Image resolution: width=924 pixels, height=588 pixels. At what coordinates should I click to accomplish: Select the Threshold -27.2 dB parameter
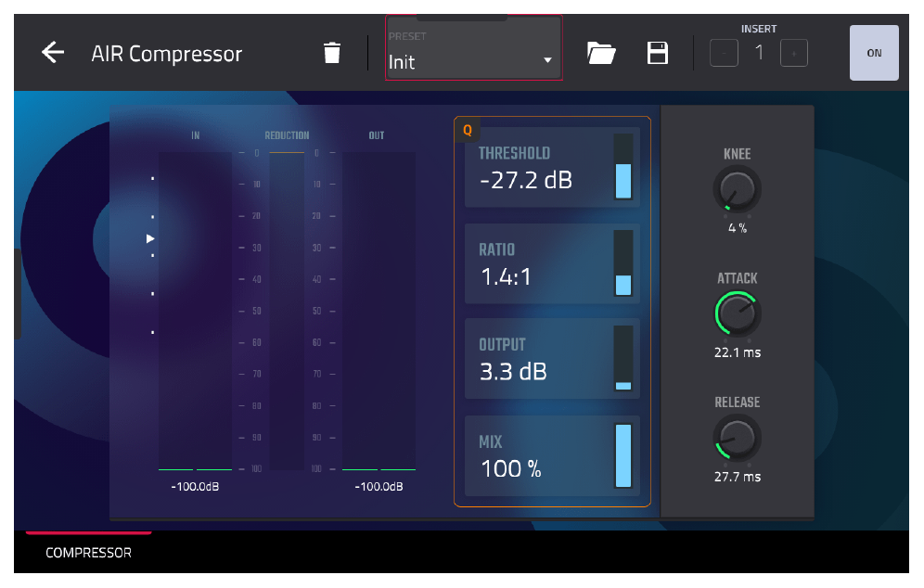coord(552,167)
